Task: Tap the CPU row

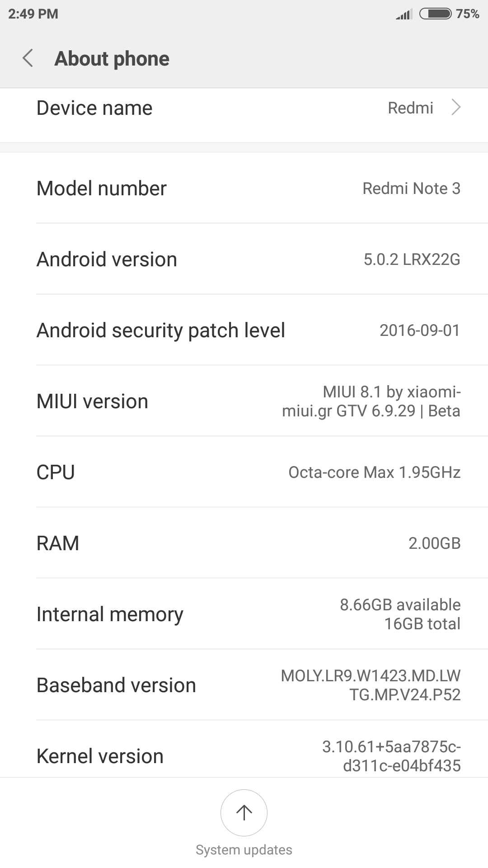Action: pos(244,472)
